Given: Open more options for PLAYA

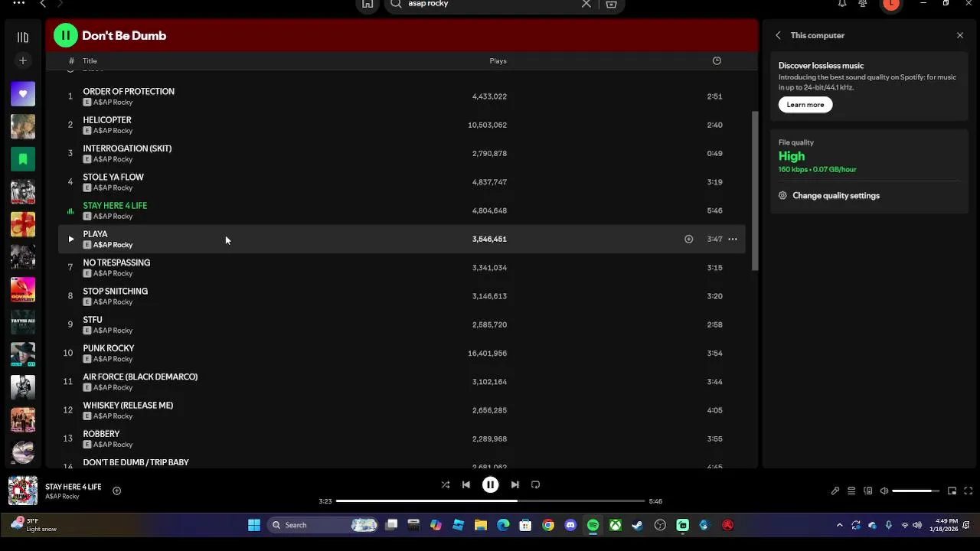Looking at the screenshot, I should click(x=733, y=239).
